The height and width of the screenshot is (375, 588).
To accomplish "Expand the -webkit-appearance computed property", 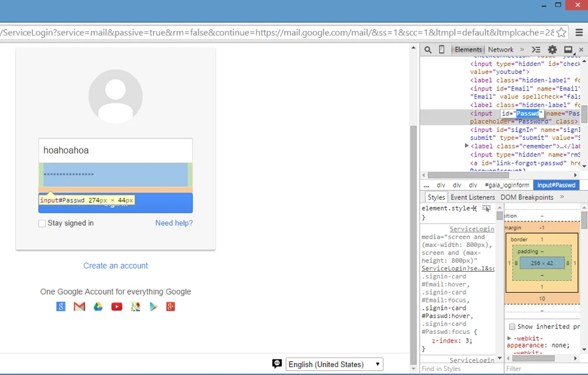I will point(510,338).
